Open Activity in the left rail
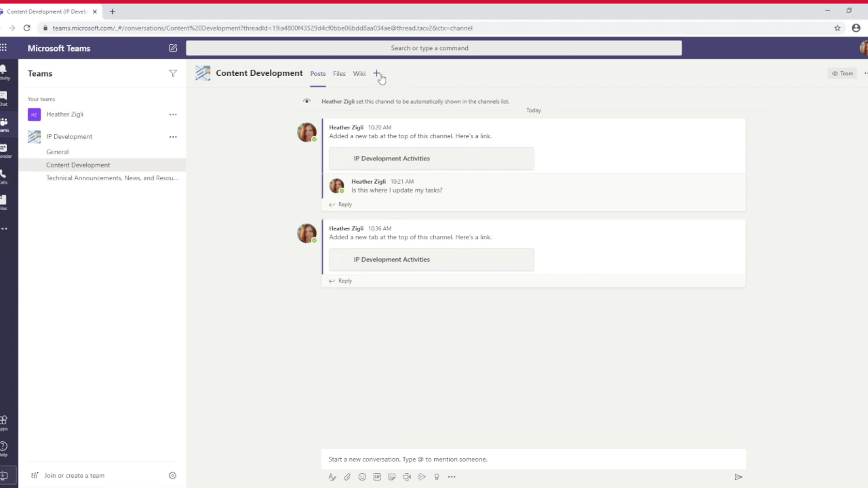Image resolution: width=868 pixels, height=488 pixels. [x=3, y=72]
